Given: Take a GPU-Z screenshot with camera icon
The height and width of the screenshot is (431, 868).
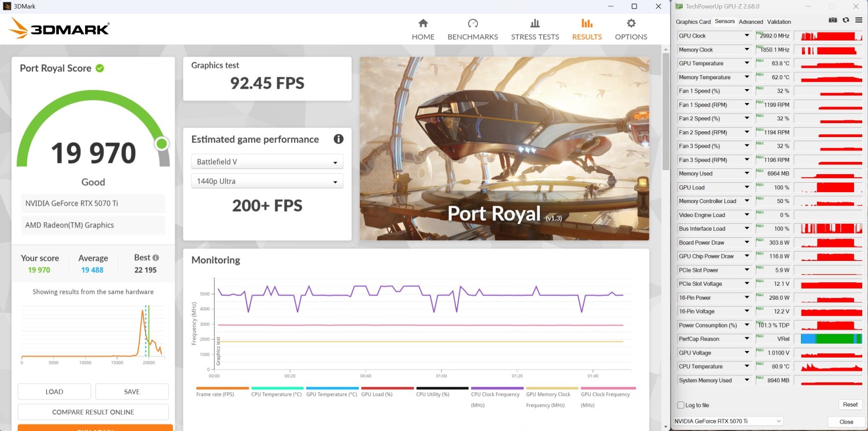Looking at the screenshot, I should pyautogui.click(x=833, y=20).
